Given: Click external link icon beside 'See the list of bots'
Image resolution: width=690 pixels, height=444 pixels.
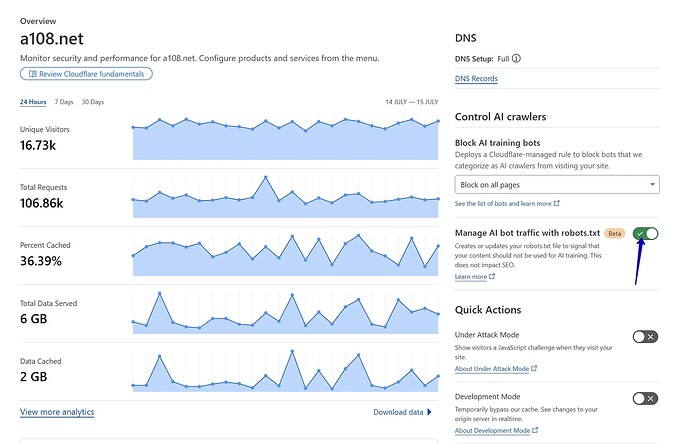Looking at the screenshot, I should [x=557, y=203].
